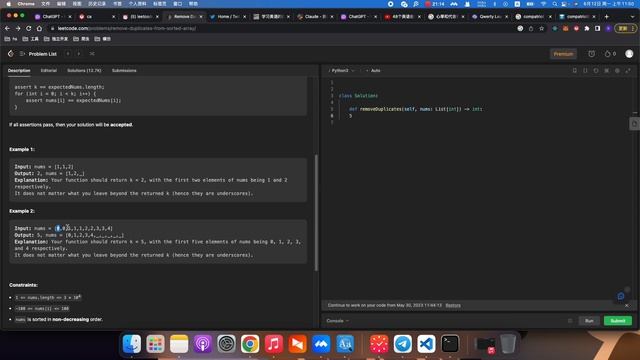Open Visual Studio Code from the Dock
640x360 pixels.
426,344
